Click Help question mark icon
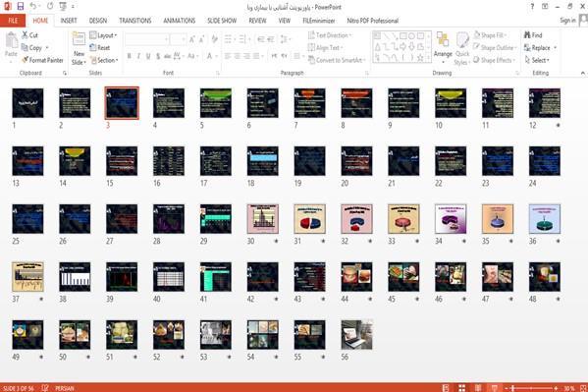The height and width of the screenshot is (392, 588). pos(532,6)
